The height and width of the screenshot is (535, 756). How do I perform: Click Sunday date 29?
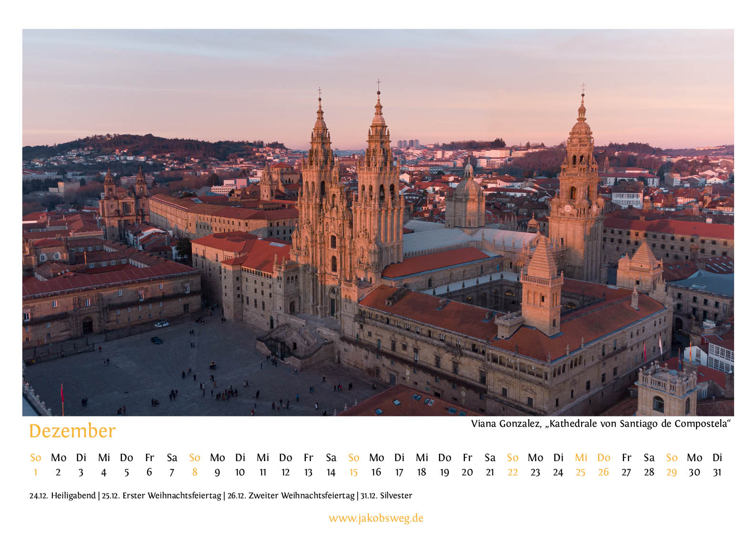(672, 472)
